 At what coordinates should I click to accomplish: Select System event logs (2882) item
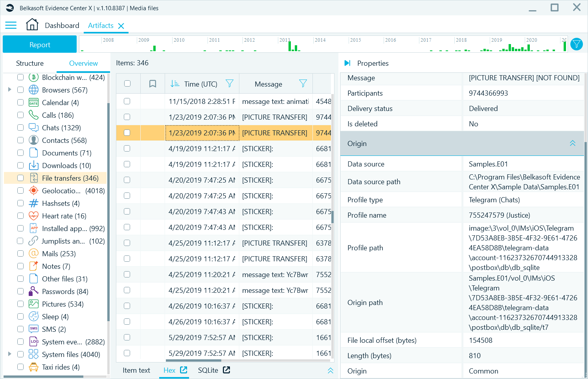click(73, 342)
